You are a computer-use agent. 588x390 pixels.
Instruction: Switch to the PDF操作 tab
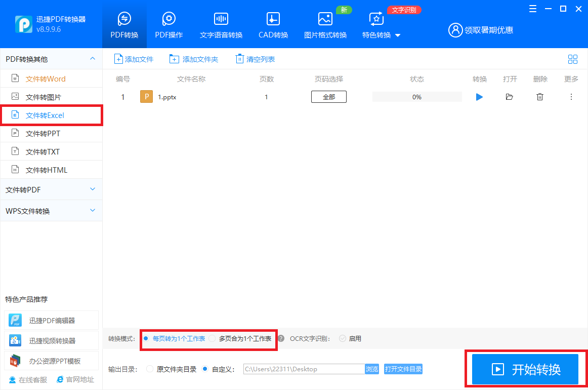click(169, 25)
